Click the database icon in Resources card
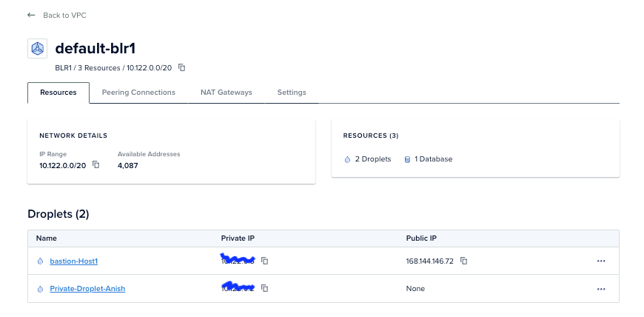The width and height of the screenshot is (644, 317). click(x=407, y=159)
